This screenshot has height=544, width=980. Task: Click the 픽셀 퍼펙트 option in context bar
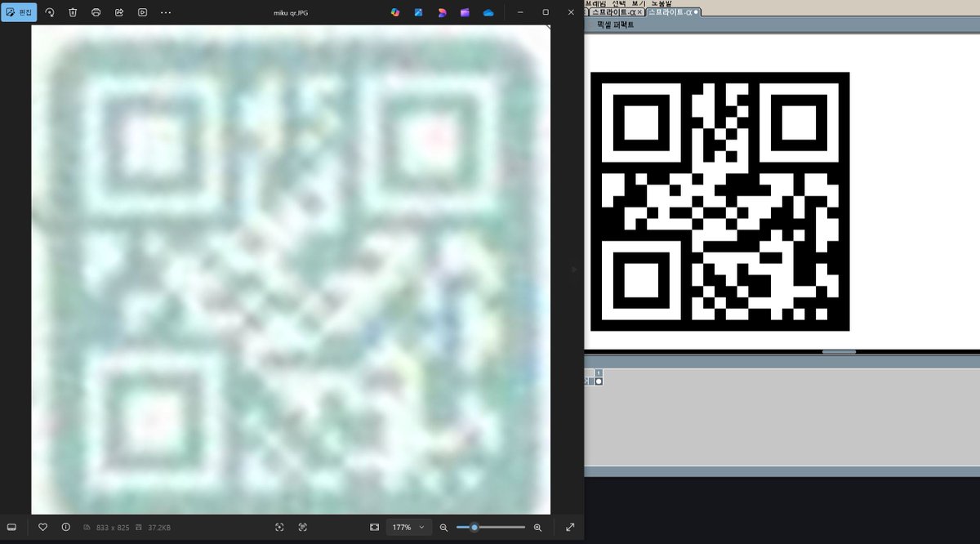615,25
